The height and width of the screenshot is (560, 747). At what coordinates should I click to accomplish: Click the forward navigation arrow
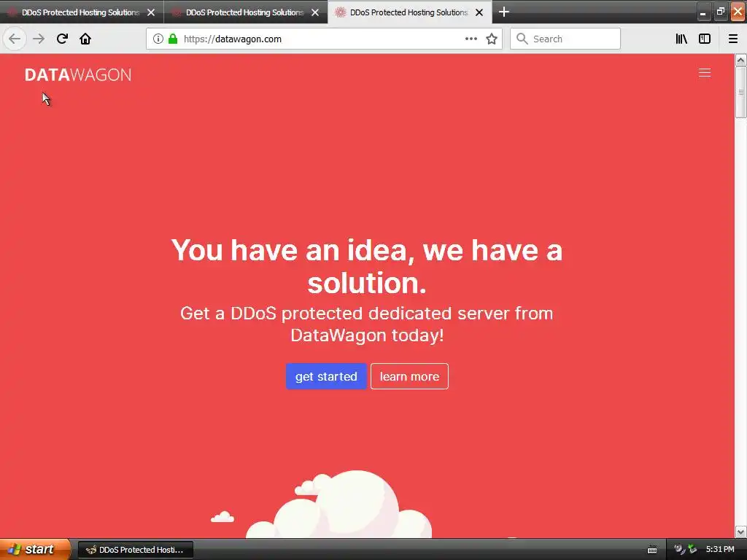pos(39,39)
